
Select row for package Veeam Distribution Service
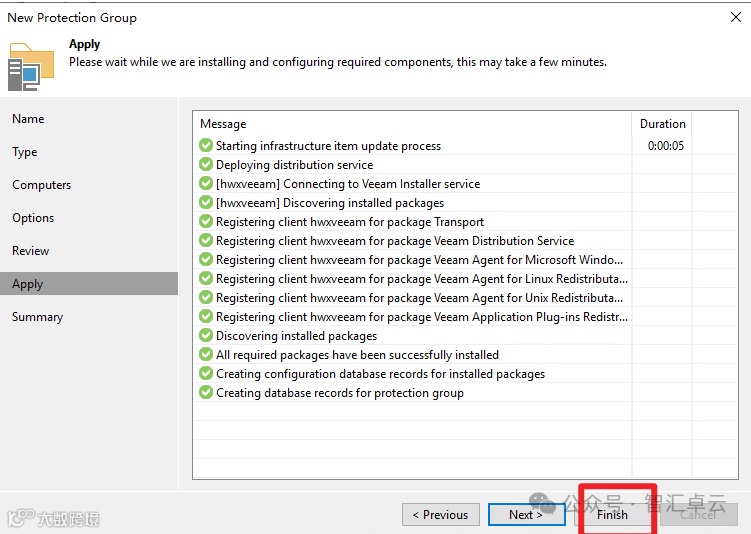pos(395,241)
